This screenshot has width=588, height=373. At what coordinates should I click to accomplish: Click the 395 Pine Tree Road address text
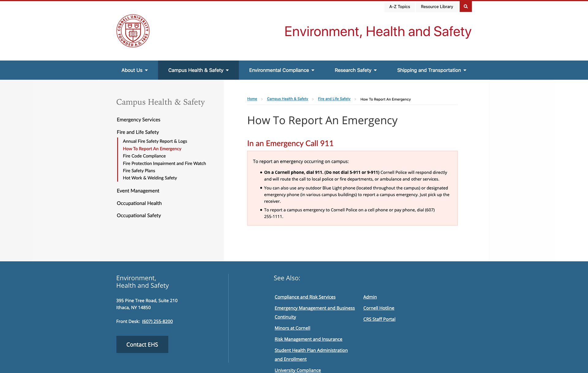point(147,300)
